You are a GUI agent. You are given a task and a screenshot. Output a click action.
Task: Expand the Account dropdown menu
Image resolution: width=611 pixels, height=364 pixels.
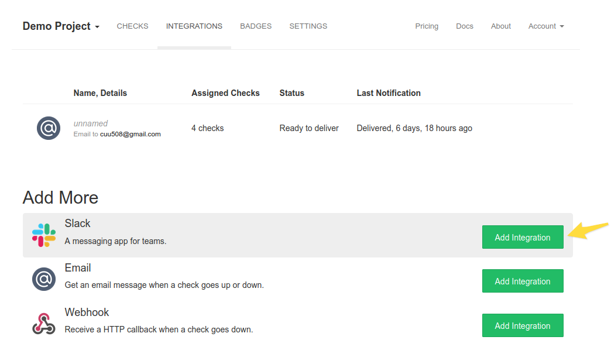tap(545, 26)
